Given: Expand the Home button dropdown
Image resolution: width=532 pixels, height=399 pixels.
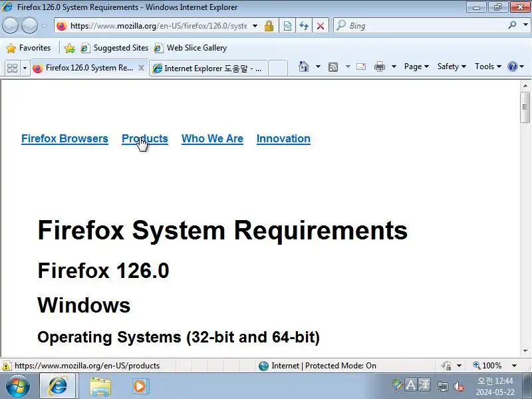Looking at the screenshot, I should pos(318,66).
